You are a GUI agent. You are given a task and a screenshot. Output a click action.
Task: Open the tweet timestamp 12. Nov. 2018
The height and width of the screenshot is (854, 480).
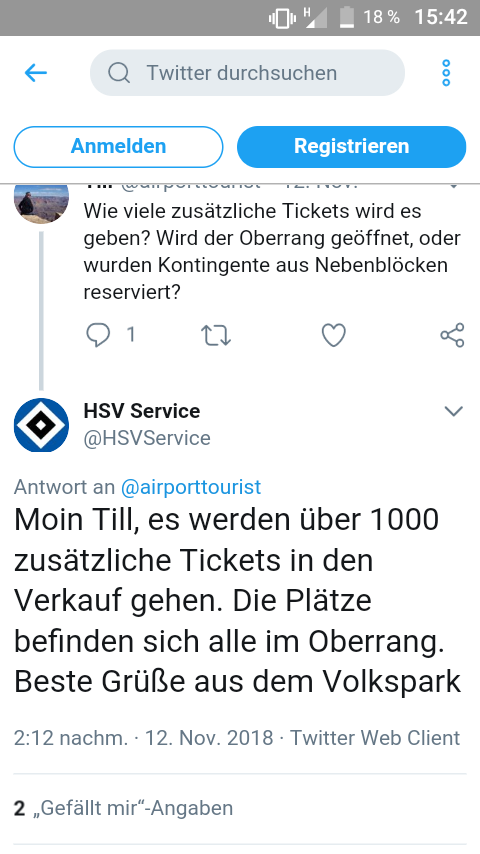pos(209,738)
